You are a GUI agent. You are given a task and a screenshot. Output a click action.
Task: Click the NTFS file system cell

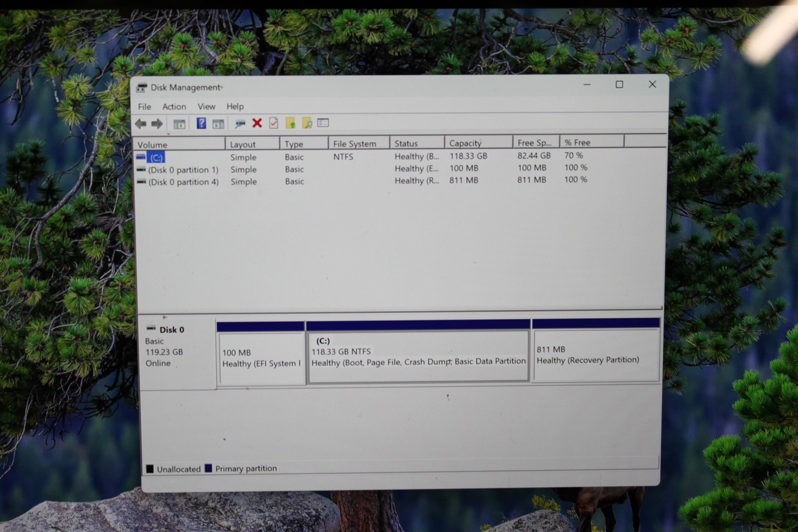tap(343, 157)
